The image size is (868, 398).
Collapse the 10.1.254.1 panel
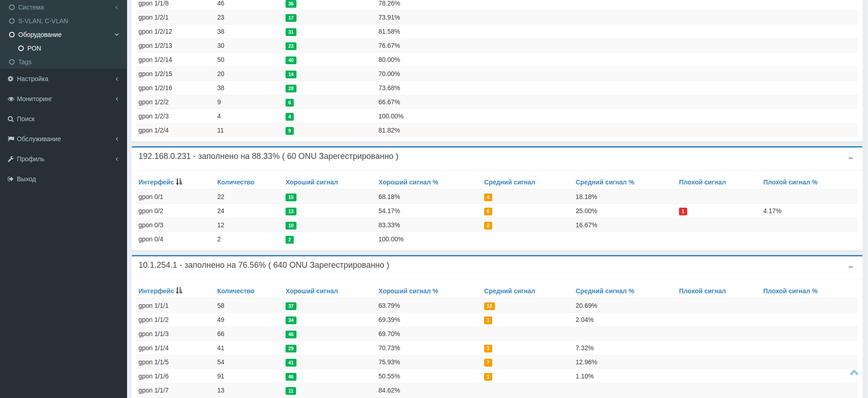(x=850, y=267)
